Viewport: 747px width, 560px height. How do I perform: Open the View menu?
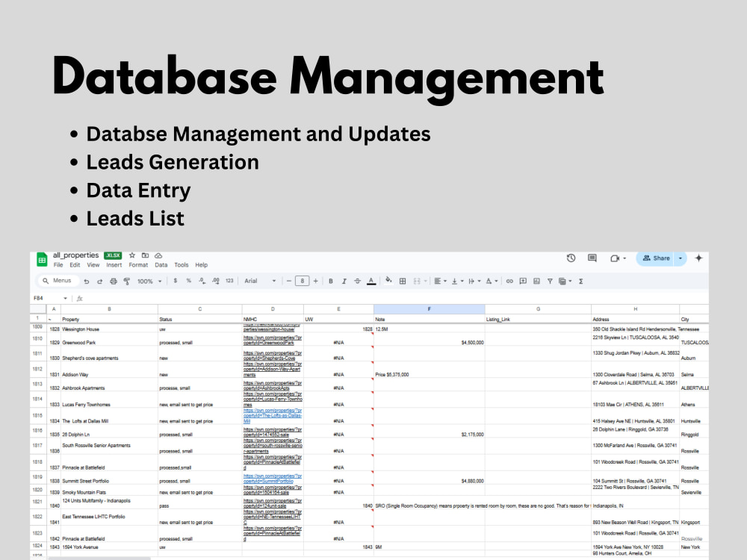[x=93, y=265]
